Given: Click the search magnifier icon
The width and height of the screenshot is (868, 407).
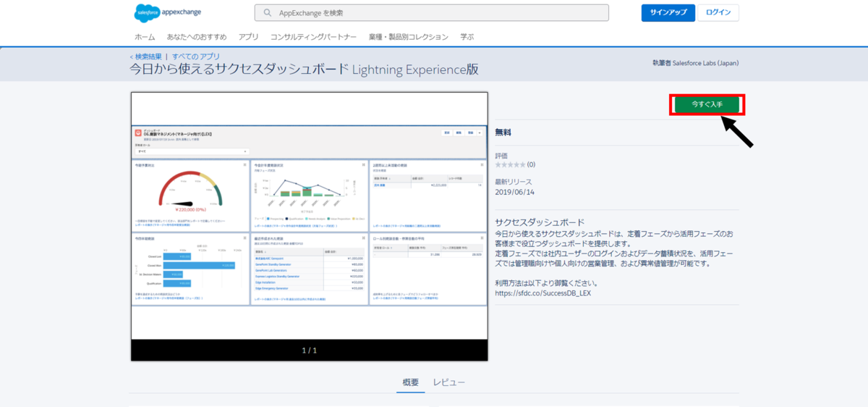Looking at the screenshot, I should 268,13.
